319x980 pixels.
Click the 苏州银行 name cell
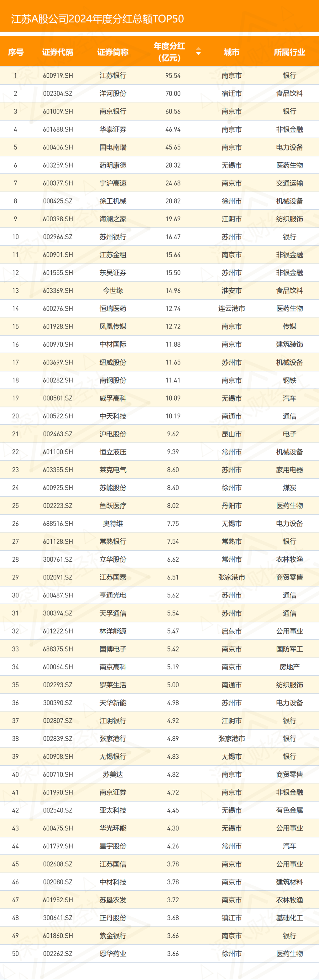113,237
